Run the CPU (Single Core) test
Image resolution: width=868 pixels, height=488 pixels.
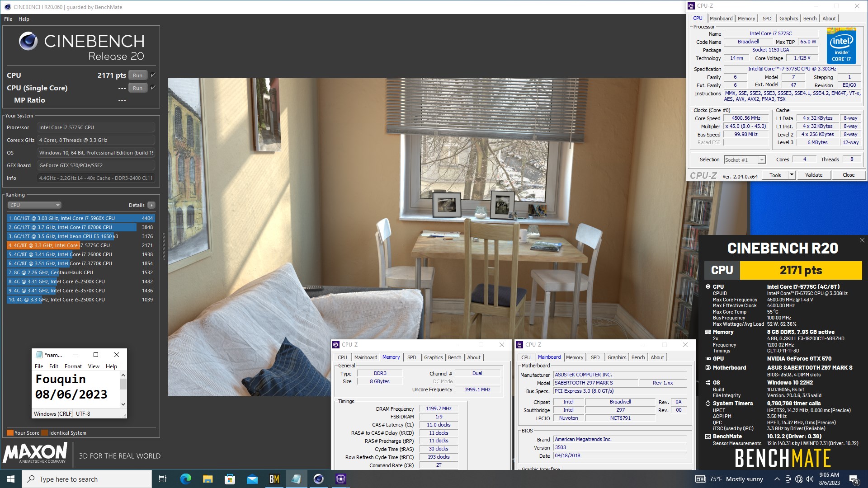point(138,88)
